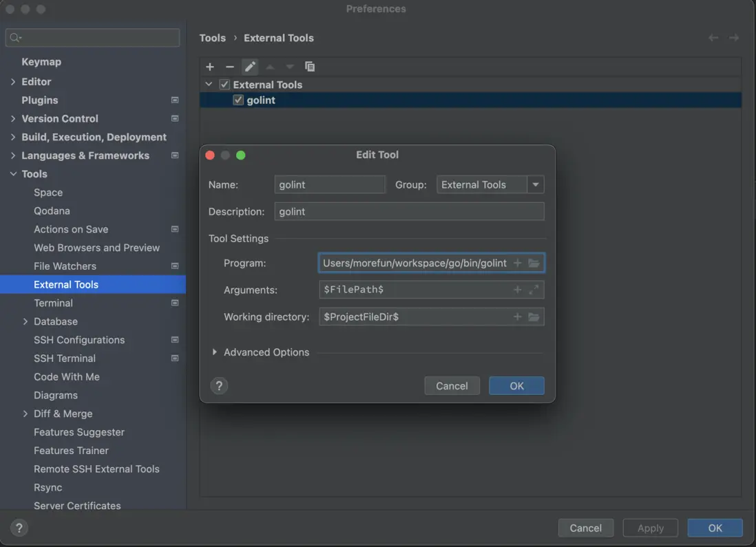756x547 pixels.
Task: Select File Watchers in sidebar
Action: pos(65,266)
